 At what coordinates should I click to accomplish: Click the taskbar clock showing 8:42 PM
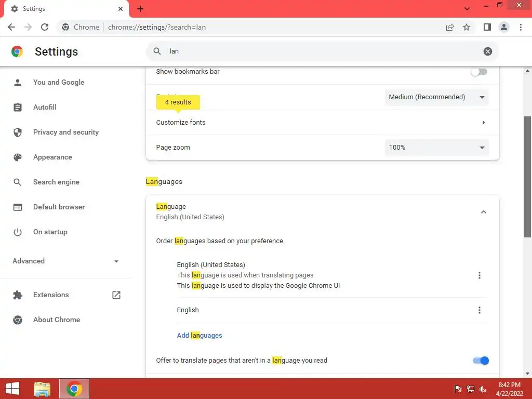point(509,389)
